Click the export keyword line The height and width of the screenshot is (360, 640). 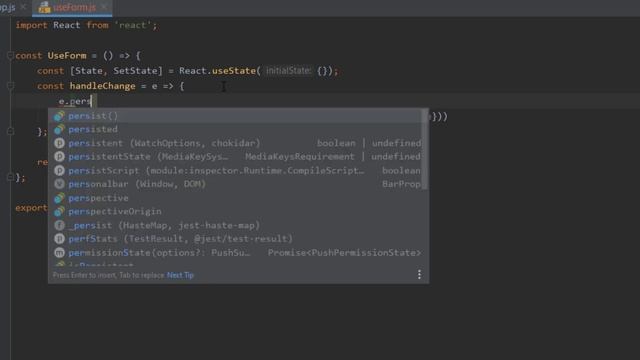pyautogui.click(x=31, y=208)
